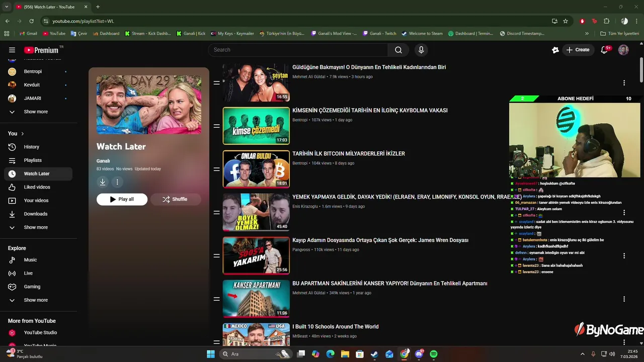This screenshot has width=644, height=362.
Task: Grab reorder handle for BITCOIN MİLYARDERLERİ video
Action: (216, 169)
